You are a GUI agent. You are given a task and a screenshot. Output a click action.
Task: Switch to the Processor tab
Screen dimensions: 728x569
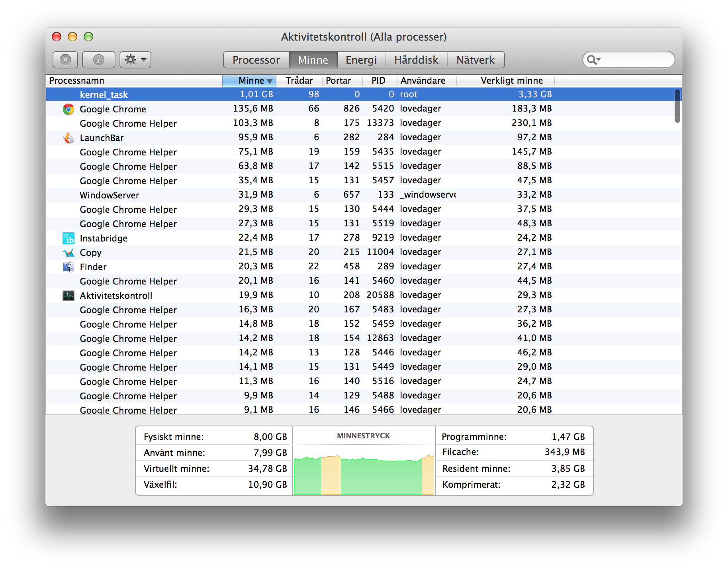(x=256, y=60)
